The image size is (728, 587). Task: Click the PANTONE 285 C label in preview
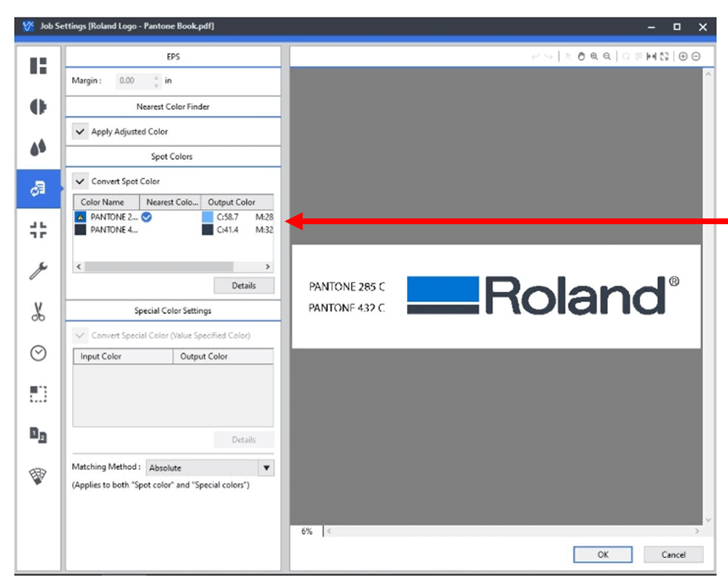(347, 287)
